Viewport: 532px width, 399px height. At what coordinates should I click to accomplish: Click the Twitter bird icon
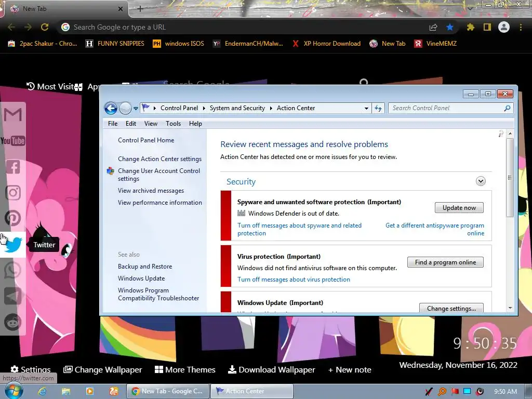point(13,245)
